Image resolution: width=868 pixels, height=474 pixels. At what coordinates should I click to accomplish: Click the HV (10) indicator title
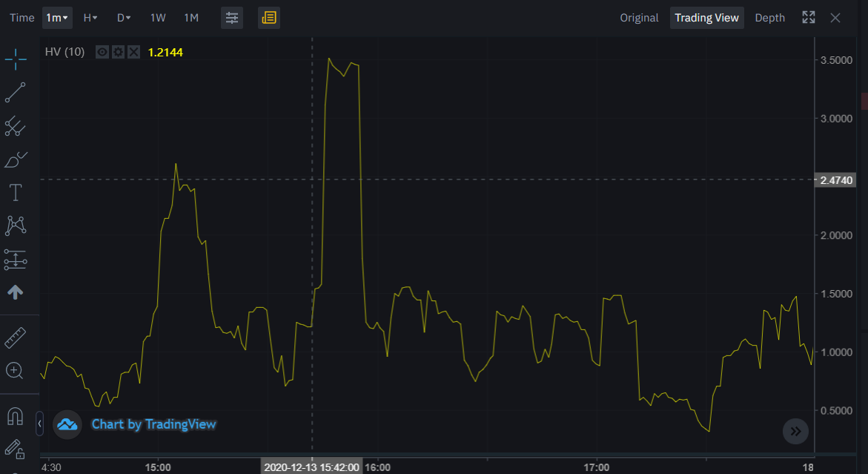pos(64,52)
